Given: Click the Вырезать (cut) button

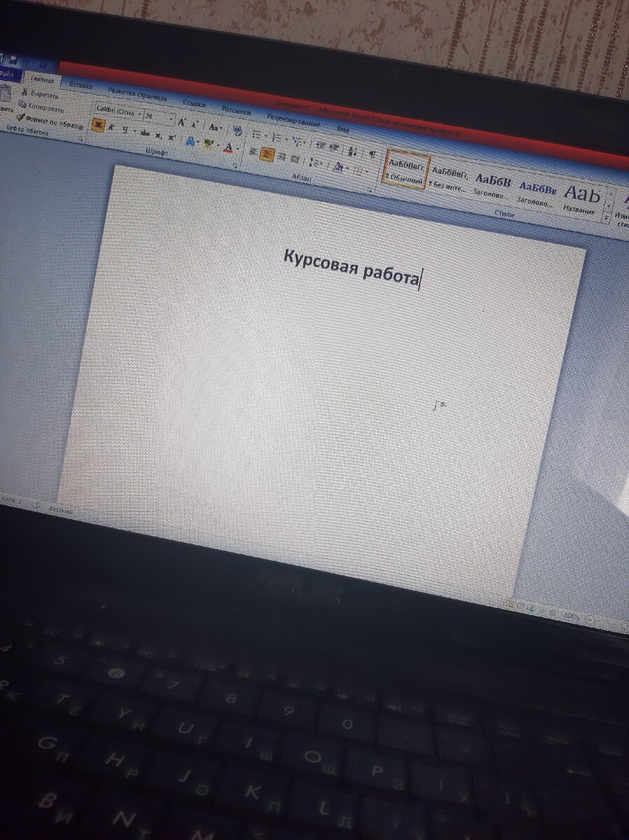Looking at the screenshot, I should (40, 94).
